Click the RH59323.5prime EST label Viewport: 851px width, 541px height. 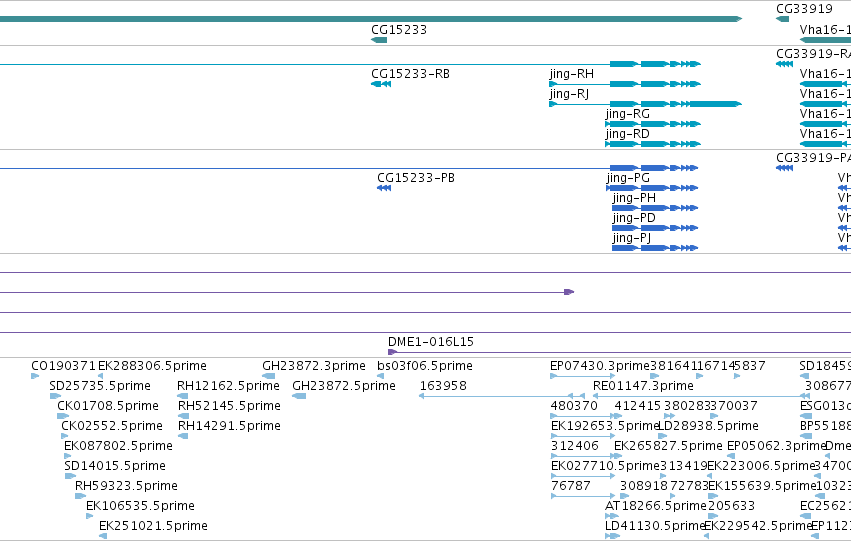(x=126, y=486)
